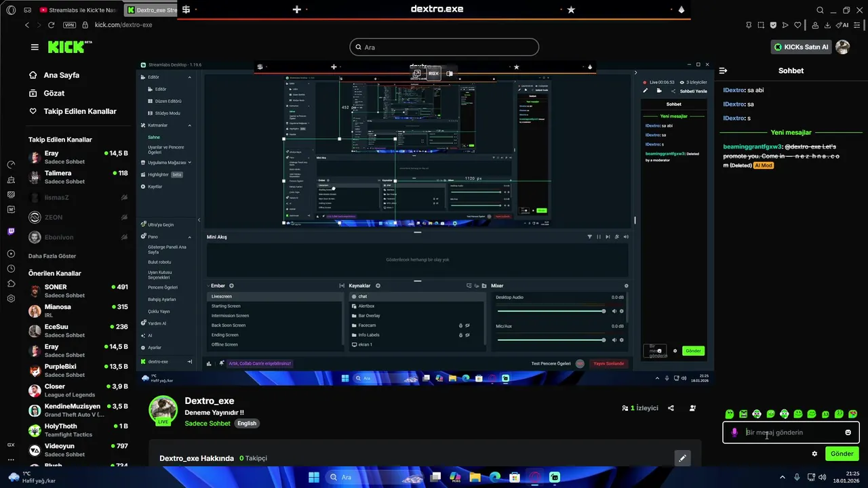
Task: Open Windows Start menu on taskbar
Action: [x=314, y=477]
